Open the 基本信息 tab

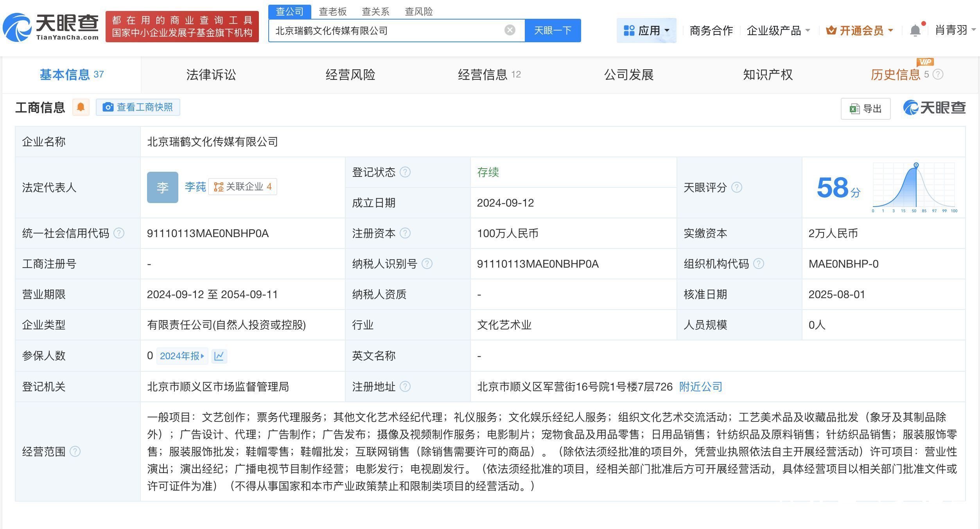tap(72, 74)
